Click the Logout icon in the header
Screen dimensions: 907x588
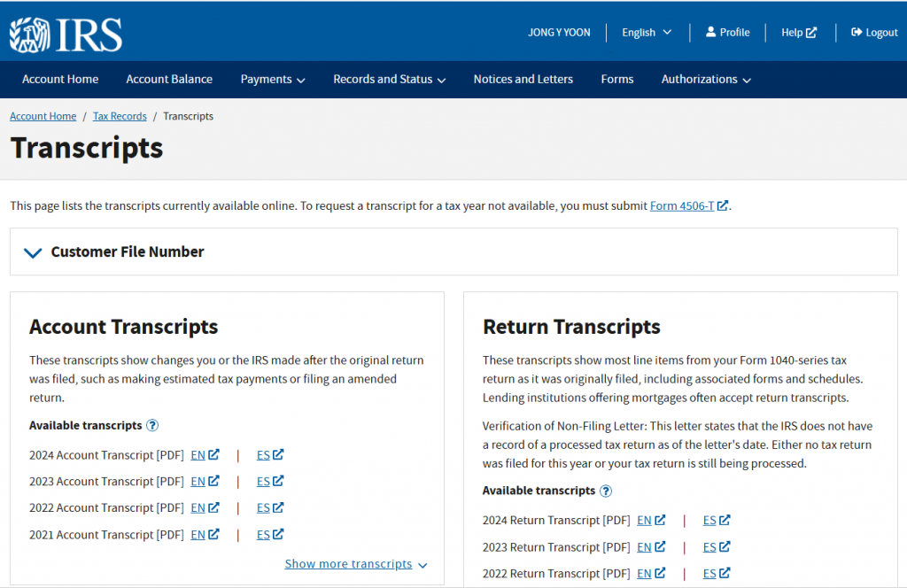point(857,32)
